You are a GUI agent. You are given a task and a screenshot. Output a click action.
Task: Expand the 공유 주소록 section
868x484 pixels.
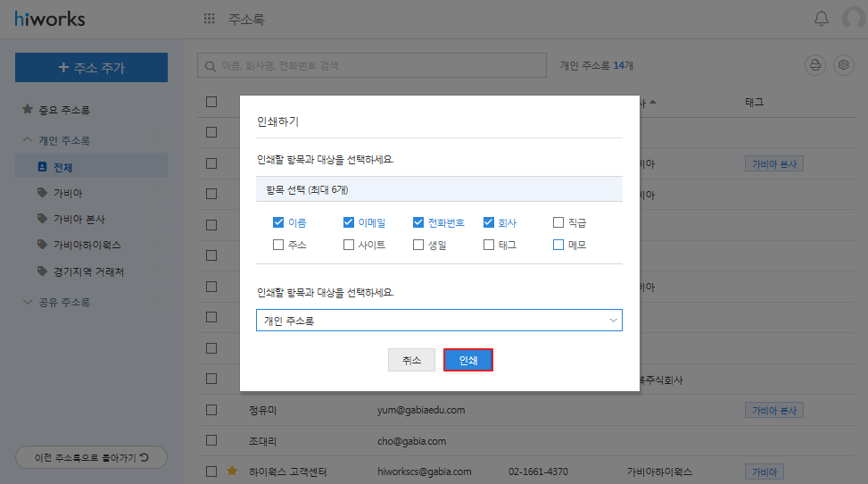tap(28, 302)
